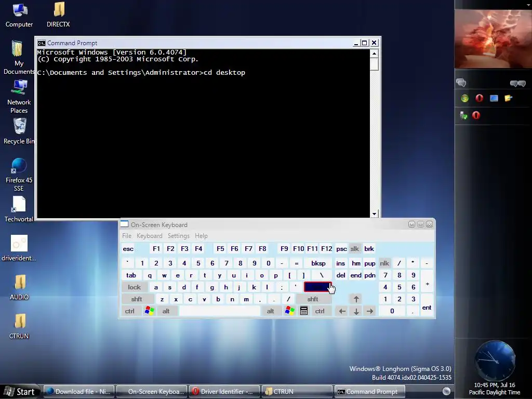Image resolution: width=532 pixels, height=399 pixels.
Task: Click the Command Prompt title bar icon
Action: (x=42, y=43)
